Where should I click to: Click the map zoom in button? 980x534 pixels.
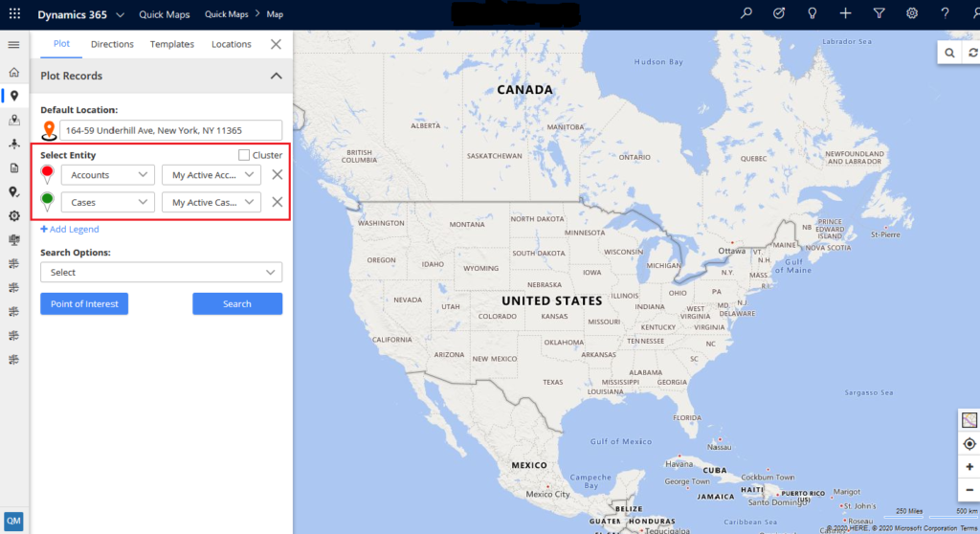969,467
